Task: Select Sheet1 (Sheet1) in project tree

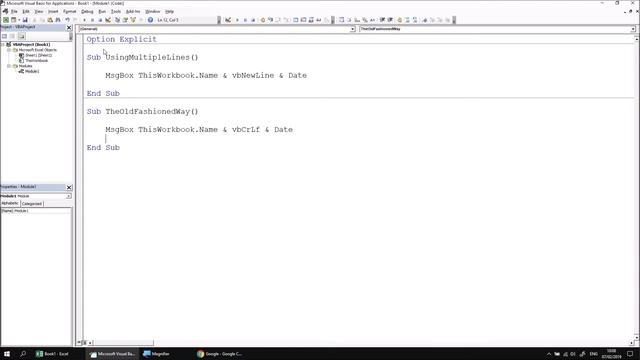Action: coord(39,55)
